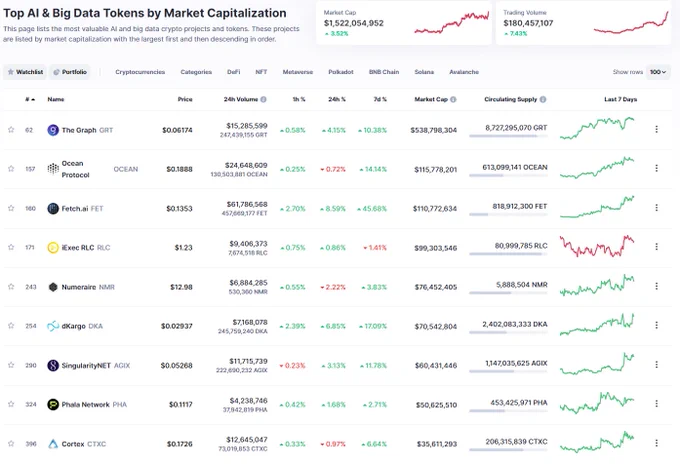680x464 pixels.
Task: Sort table by Name column header
Action: click(56, 99)
